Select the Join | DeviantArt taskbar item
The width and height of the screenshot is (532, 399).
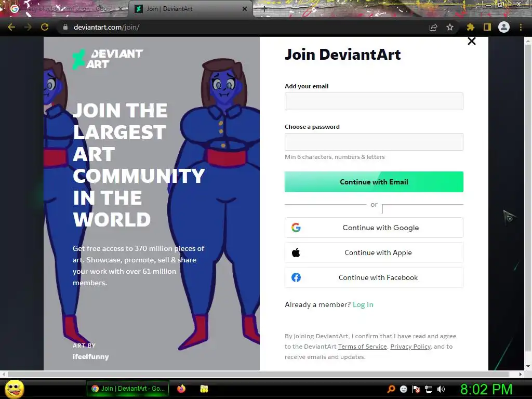[128, 389]
